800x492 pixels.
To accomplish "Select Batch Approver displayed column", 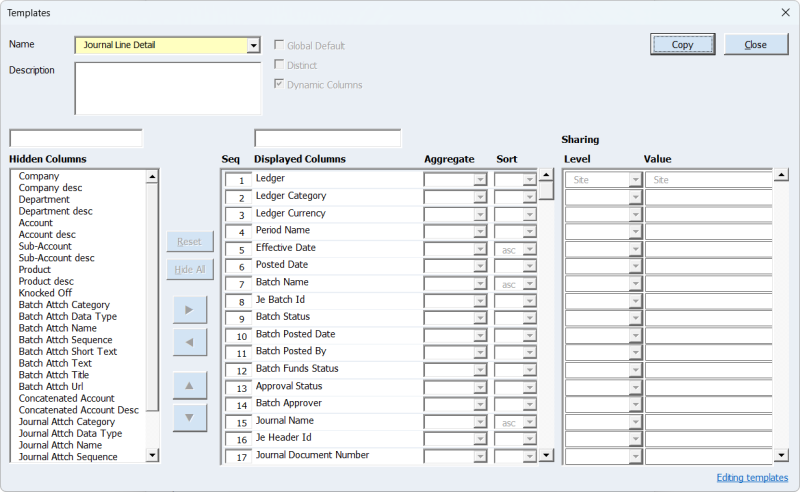I will pyautogui.click(x=289, y=403).
